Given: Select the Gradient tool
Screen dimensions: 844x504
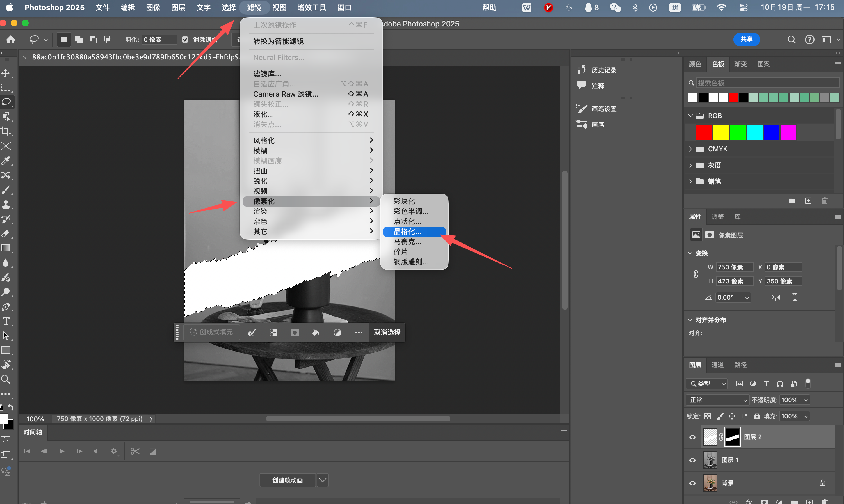Looking at the screenshot, I should pyautogui.click(x=6, y=248).
